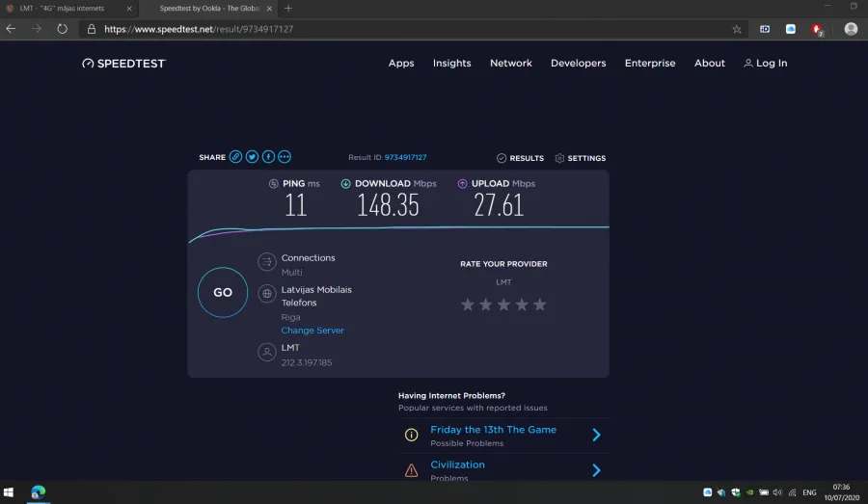868x504 pixels.
Task: Share result on Facebook
Action: (x=268, y=157)
